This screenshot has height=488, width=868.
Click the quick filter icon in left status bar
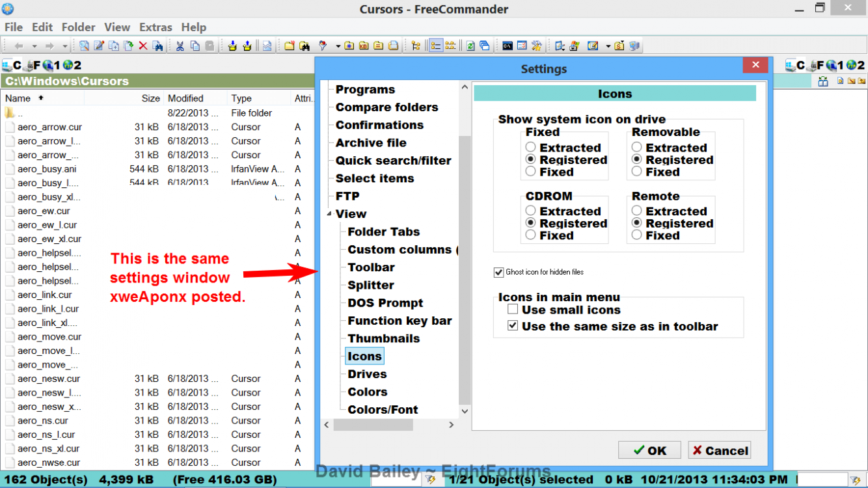(431, 480)
